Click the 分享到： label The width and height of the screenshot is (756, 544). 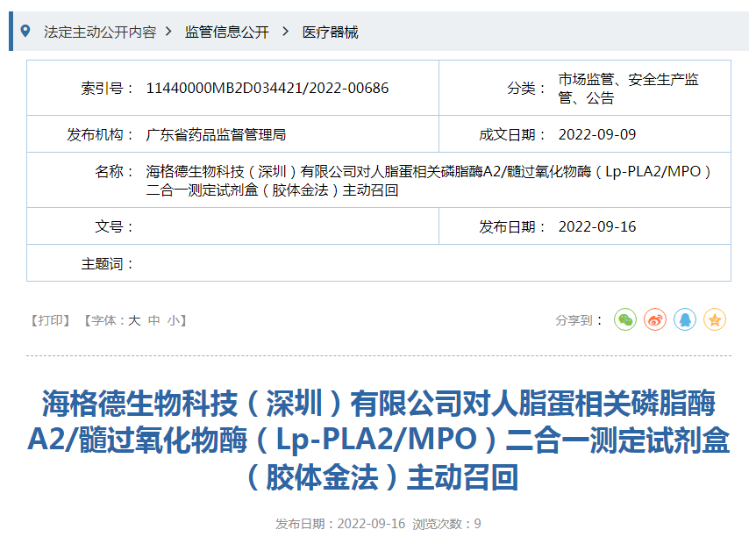pos(579,320)
